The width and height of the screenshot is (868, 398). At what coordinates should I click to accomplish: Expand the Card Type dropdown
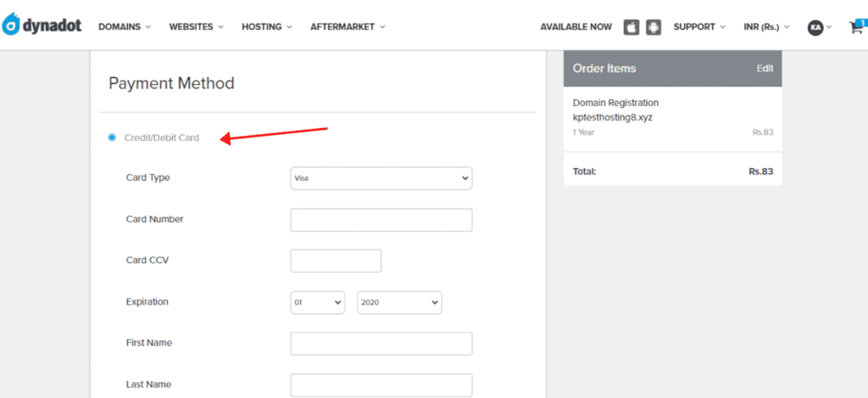click(381, 178)
